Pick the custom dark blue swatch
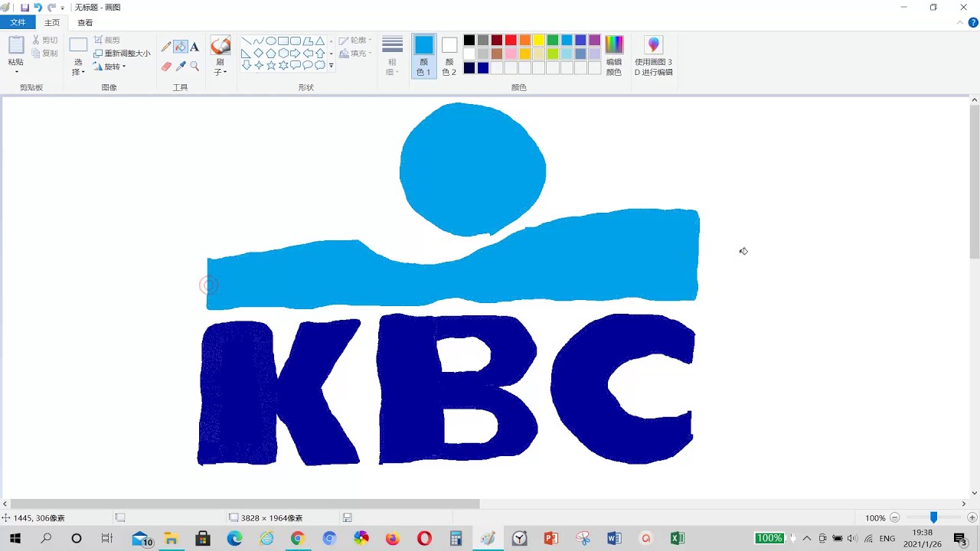980x551 pixels. [x=483, y=67]
